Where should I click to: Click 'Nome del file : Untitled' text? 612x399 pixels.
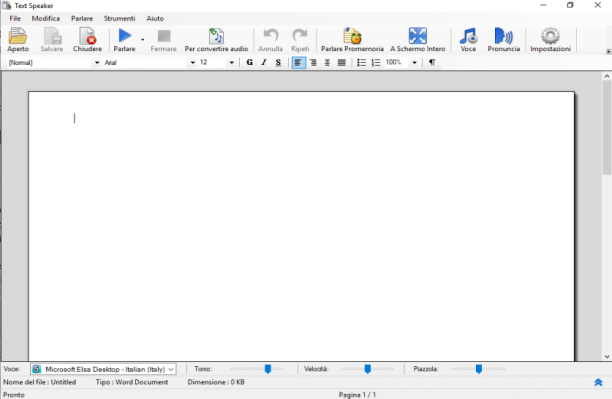pyautogui.click(x=40, y=382)
